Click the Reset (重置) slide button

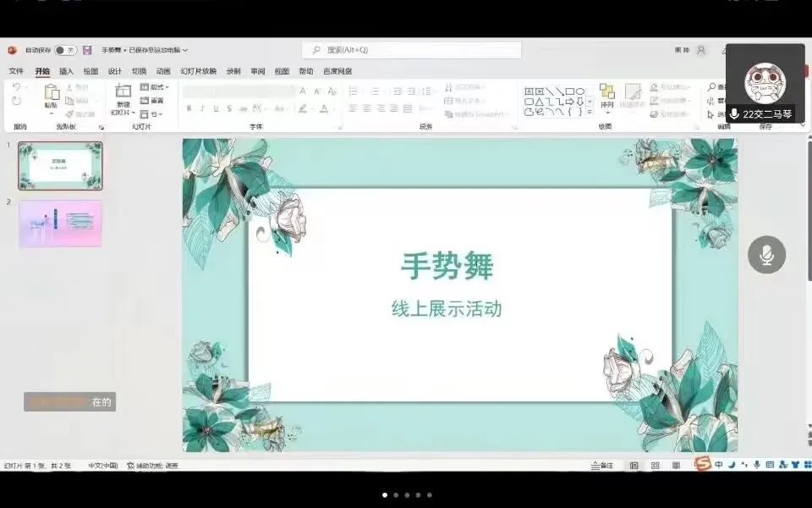153,100
